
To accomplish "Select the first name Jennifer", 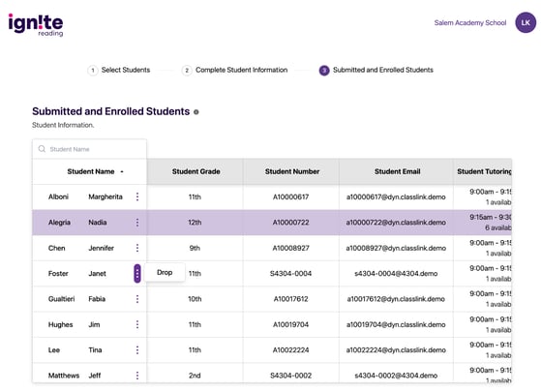I will (x=101, y=248).
